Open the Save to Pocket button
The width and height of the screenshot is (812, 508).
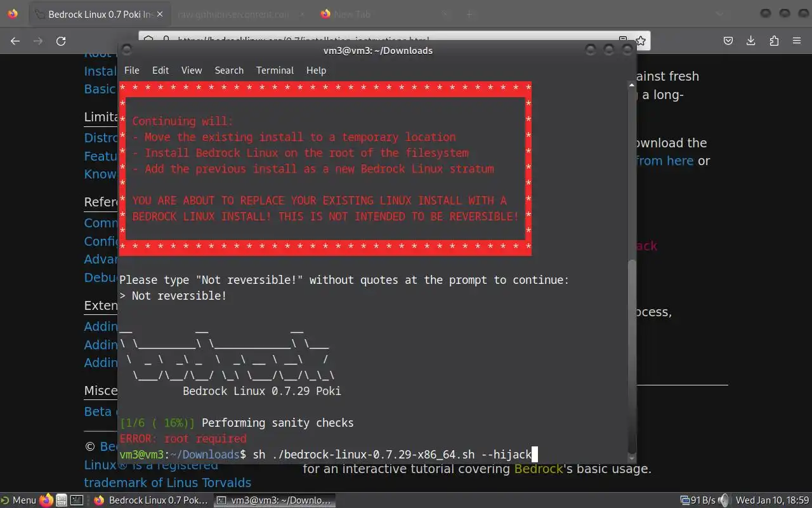click(x=728, y=41)
